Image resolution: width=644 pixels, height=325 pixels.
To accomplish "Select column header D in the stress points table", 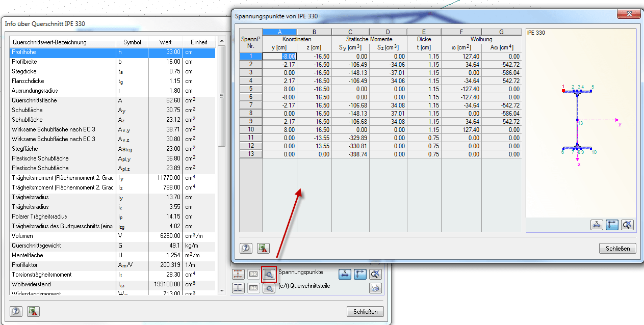I will tap(388, 32).
